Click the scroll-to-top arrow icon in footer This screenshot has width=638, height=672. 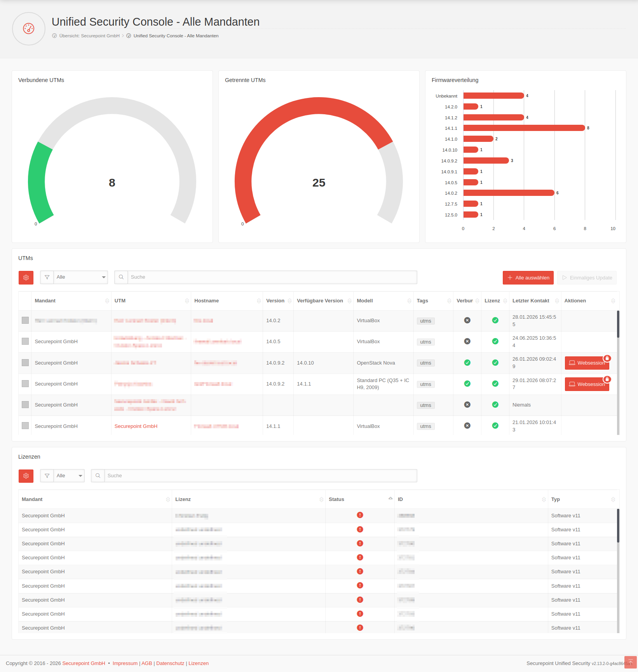630,662
